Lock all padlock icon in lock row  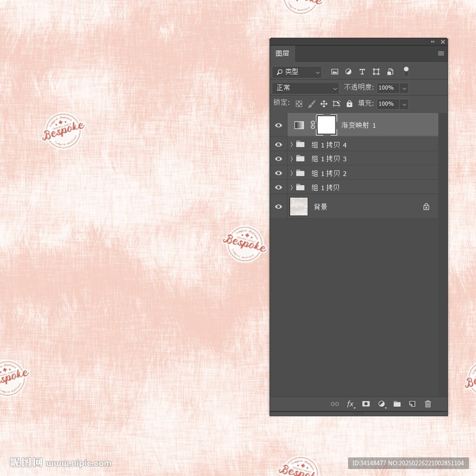pos(349,104)
